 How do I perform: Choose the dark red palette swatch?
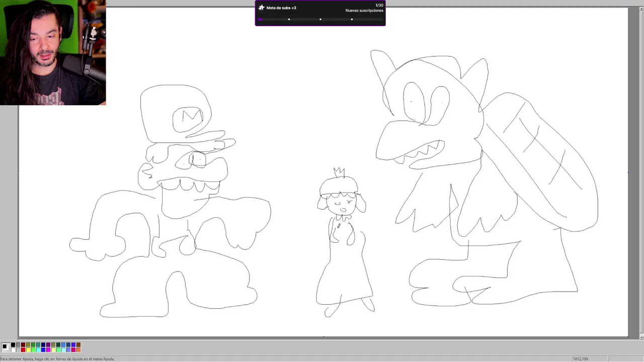pyautogui.click(x=23, y=345)
